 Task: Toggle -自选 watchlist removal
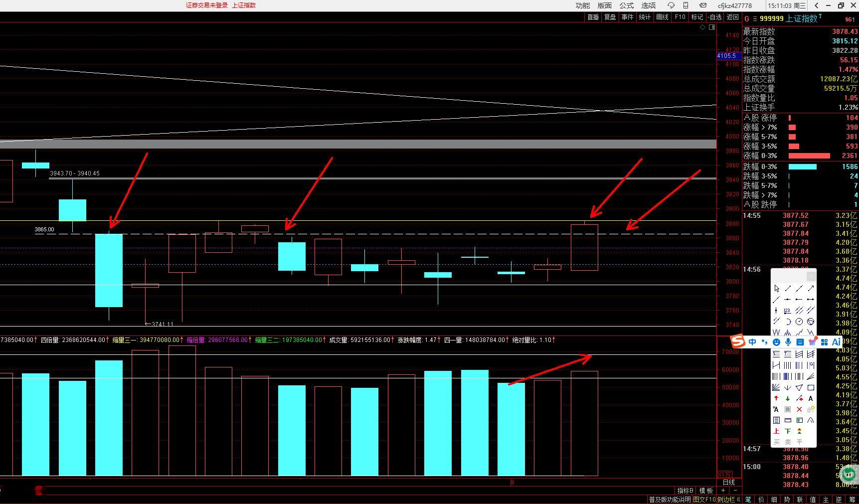pos(714,17)
